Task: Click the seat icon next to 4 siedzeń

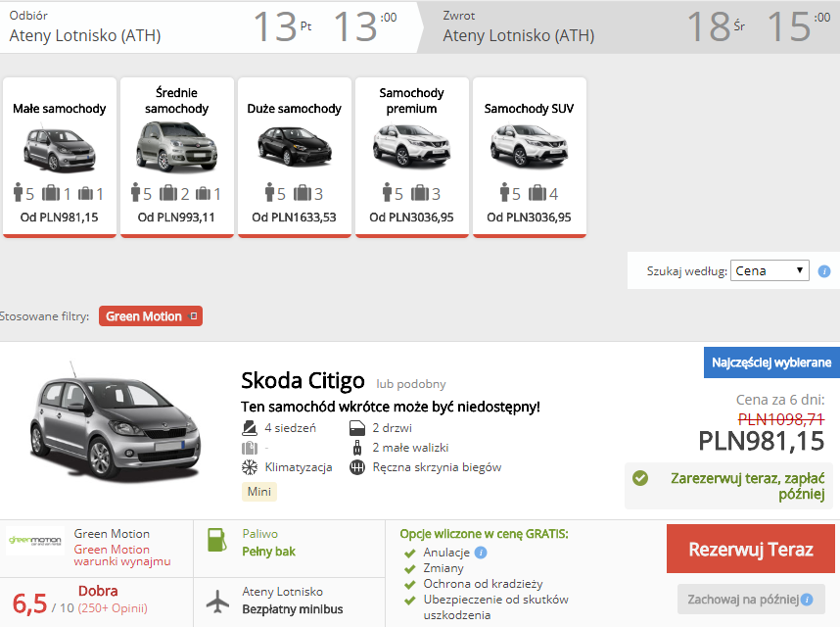Action: (250, 428)
